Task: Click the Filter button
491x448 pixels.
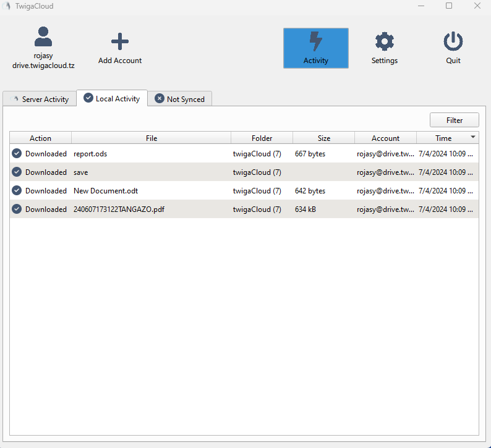Action: 454,120
